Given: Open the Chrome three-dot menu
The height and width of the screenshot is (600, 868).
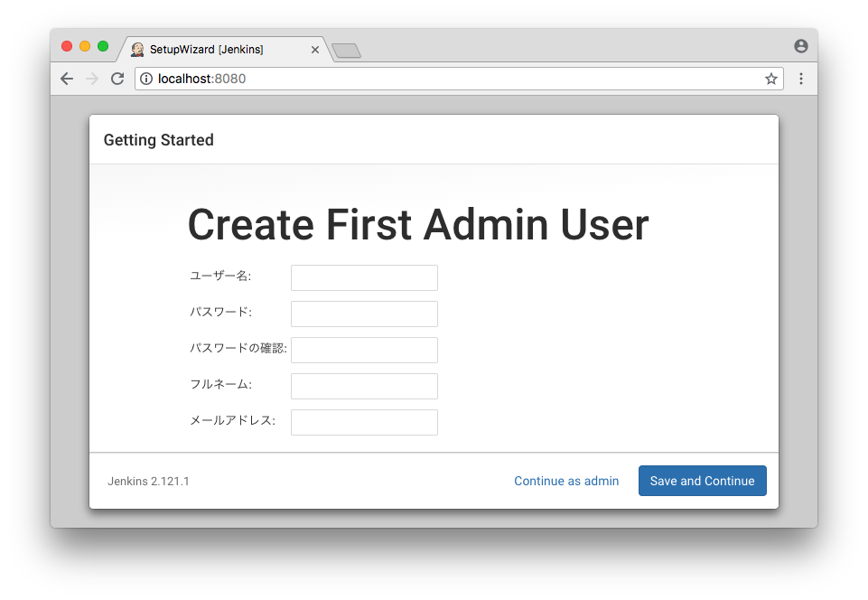Looking at the screenshot, I should coord(800,79).
